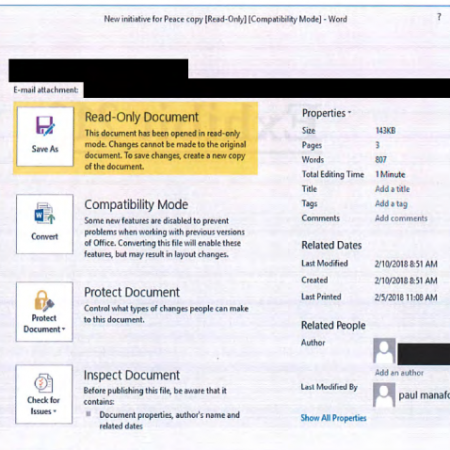Viewport: 450px width, 450px height.
Task: Expand the Properties dropdown header
Action: pos(326,113)
